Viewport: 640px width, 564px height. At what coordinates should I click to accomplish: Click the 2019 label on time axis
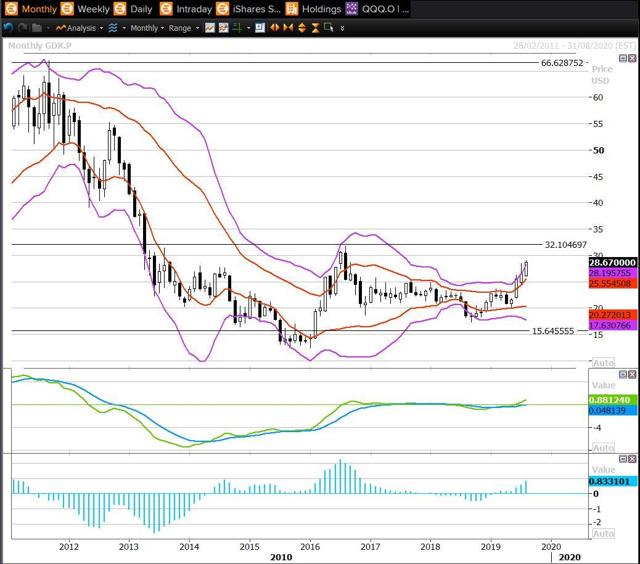click(x=491, y=546)
